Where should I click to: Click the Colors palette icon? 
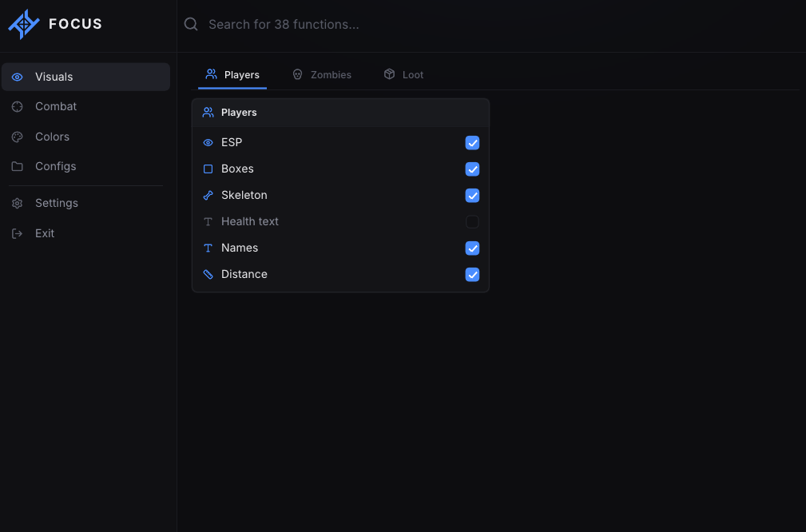(18, 137)
